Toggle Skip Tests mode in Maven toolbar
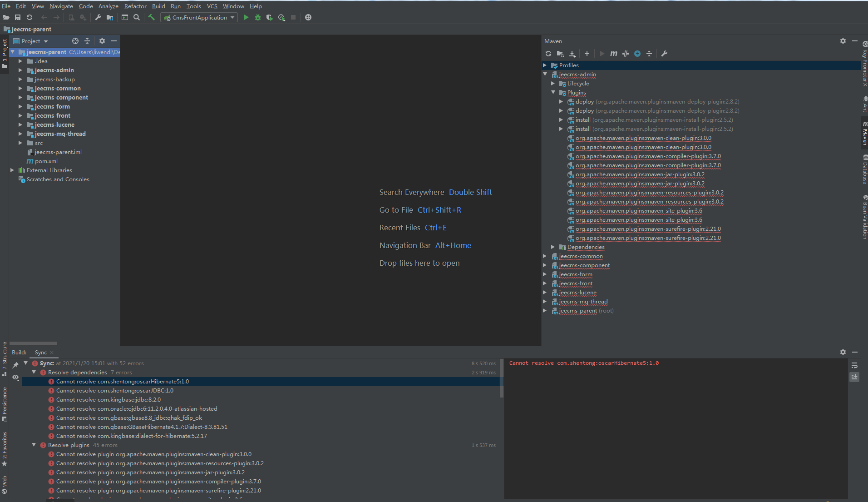Image resolution: width=868 pixels, height=502 pixels. coord(637,54)
